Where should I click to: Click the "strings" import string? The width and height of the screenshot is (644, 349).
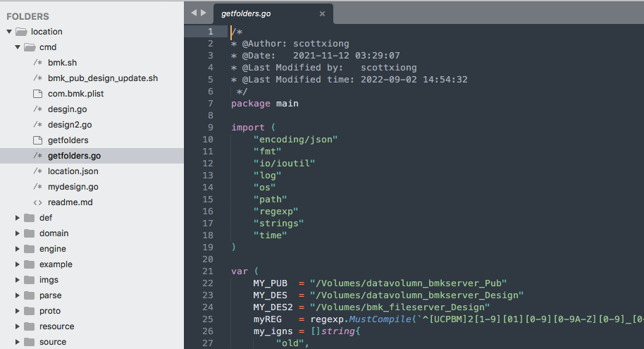pos(279,224)
